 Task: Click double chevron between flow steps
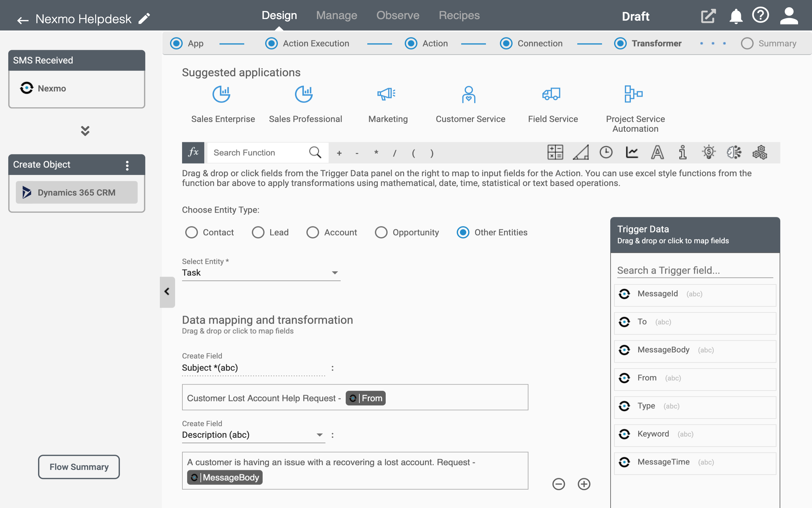(85, 131)
